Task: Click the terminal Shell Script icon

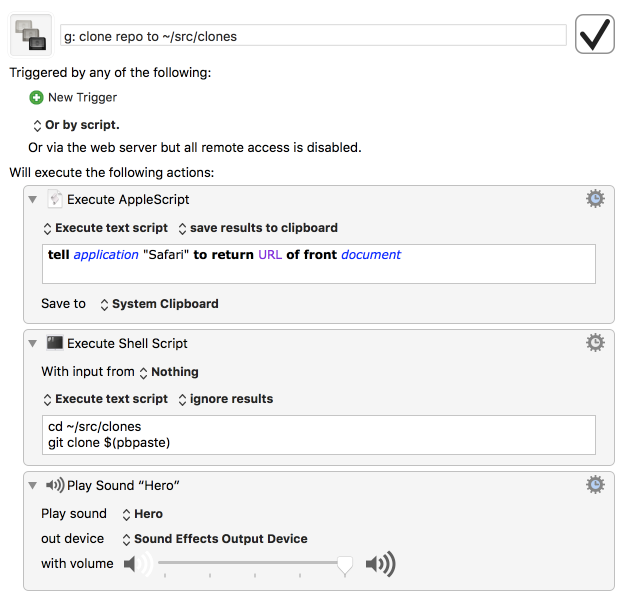Action: pos(55,343)
